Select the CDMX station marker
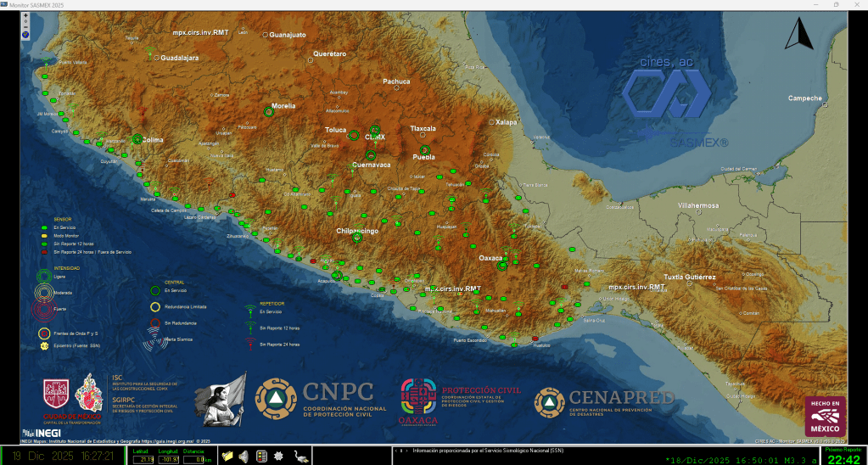The image size is (868, 465). (374, 131)
